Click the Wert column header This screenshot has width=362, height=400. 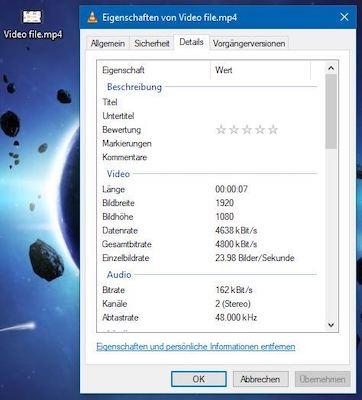click(261, 70)
